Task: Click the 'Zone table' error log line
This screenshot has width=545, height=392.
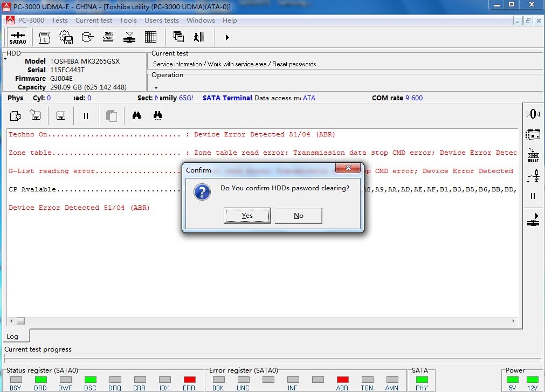Action: 263,153
